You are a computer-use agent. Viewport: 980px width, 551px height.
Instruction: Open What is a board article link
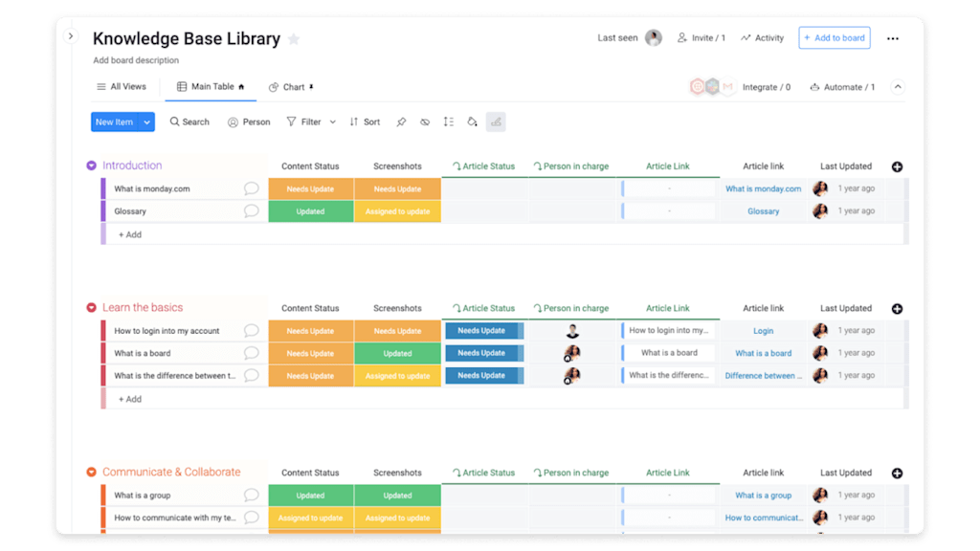click(763, 353)
